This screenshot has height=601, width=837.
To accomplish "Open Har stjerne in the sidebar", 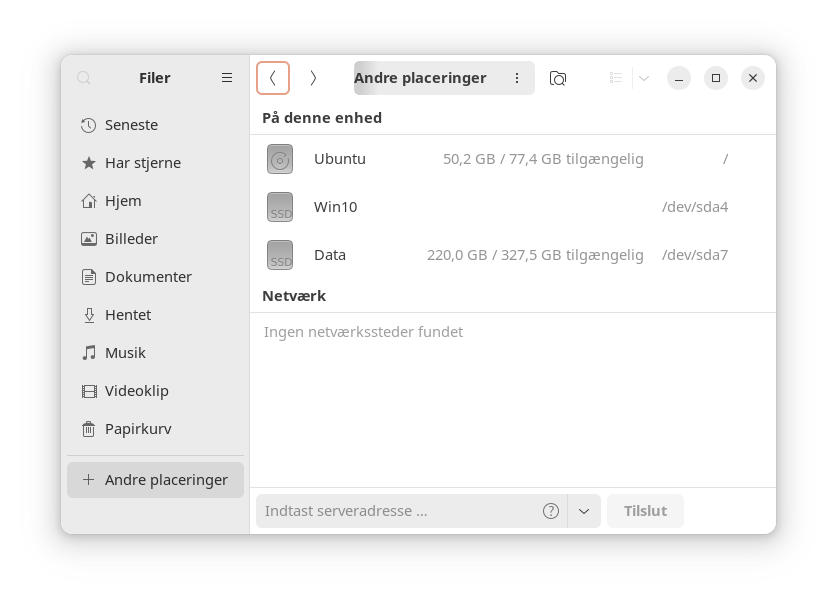I will (143, 163).
